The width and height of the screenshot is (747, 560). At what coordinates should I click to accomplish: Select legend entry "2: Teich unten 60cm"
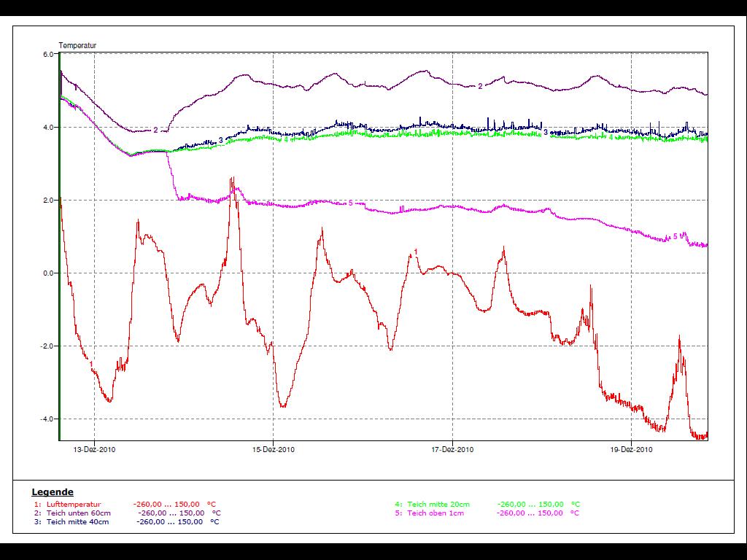tap(72, 513)
